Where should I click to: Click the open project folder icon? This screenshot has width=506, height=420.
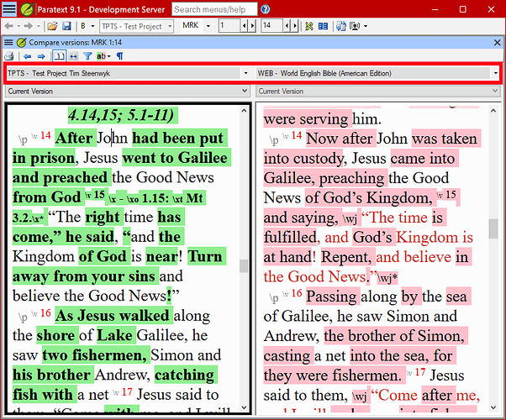(x=52, y=26)
